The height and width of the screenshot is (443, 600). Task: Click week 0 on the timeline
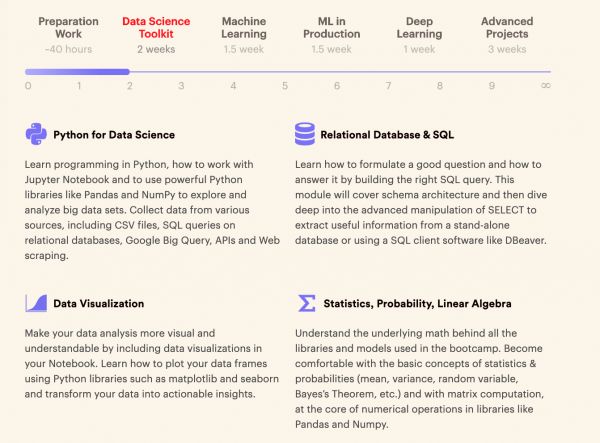[28, 86]
